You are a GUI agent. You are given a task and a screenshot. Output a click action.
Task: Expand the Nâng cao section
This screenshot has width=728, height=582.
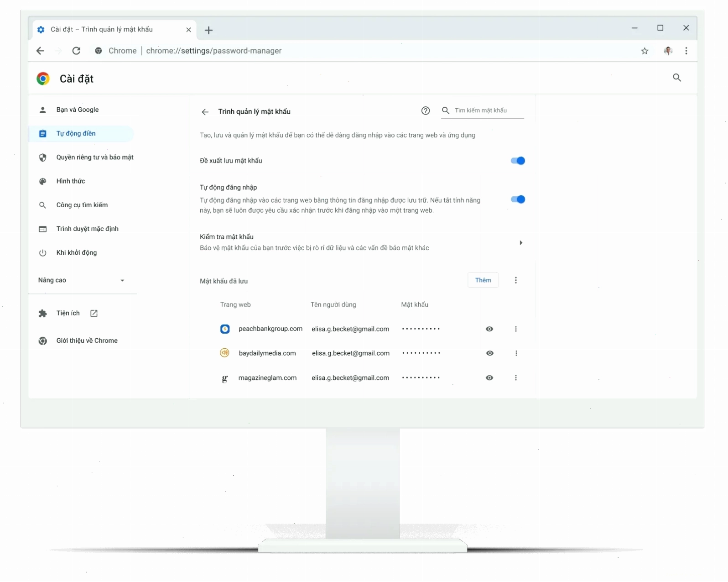click(82, 280)
